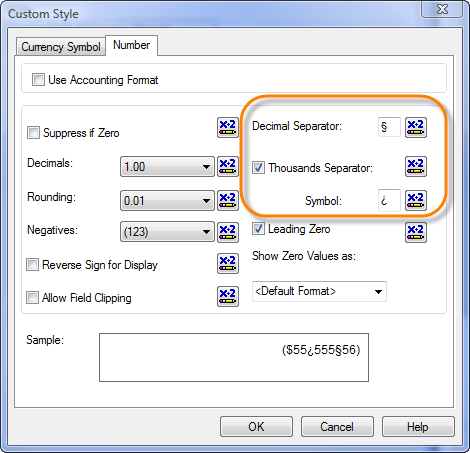The width and height of the screenshot is (470, 453).
Task: Open formula button next to Decimals dropdown
Action: (228, 166)
